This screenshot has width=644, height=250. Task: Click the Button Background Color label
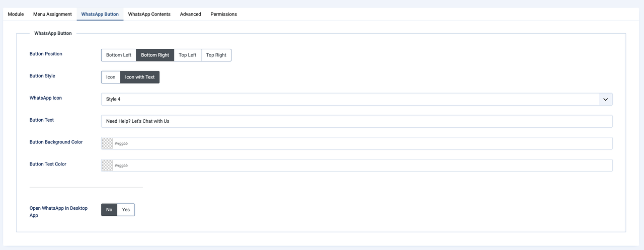pyautogui.click(x=56, y=142)
